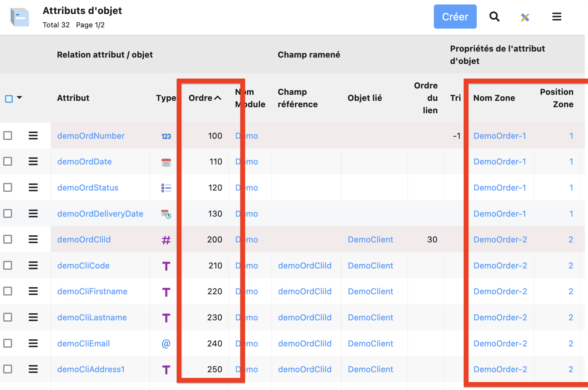Viewport: 588px width, 390px height.
Task: Click the calendar type icon for demoOrdDate
Action: tap(166, 162)
